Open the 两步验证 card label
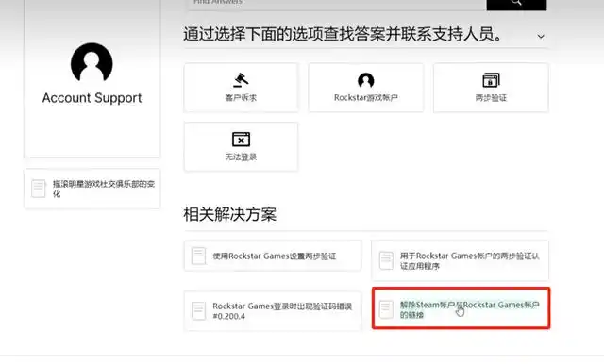The image size is (604, 364). click(491, 98)
